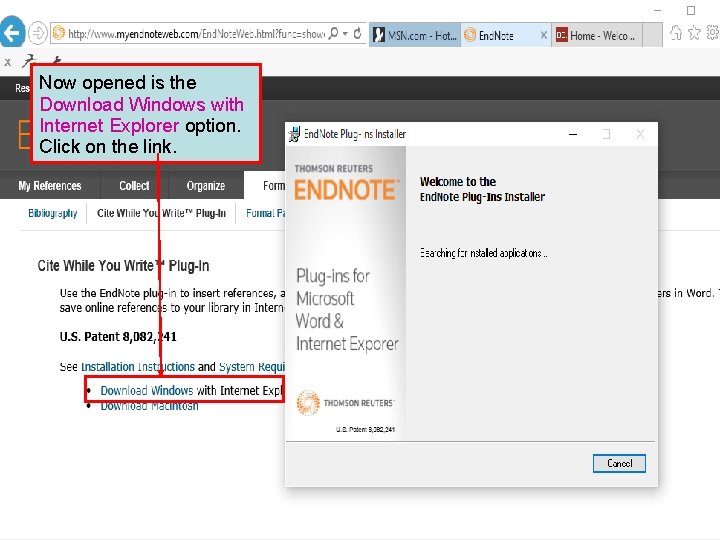Cancel the EndNote Plug-Ins Installer

click(x=619, y=463)
